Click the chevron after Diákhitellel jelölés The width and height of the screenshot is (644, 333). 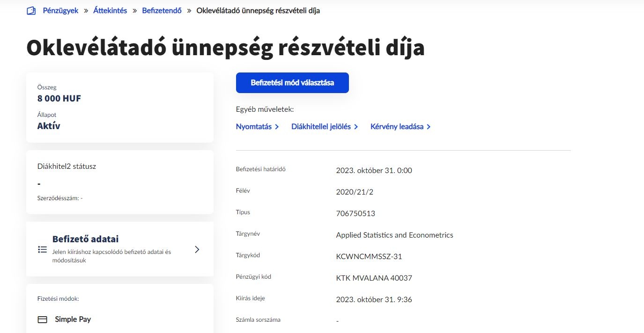click(356, 127)
